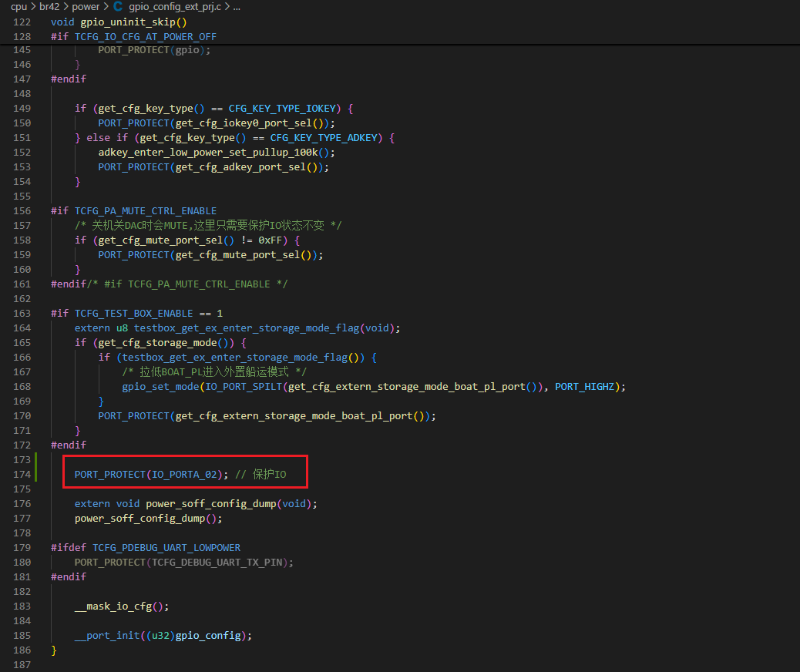Open the br42 breadcrumb folder

click(x=49, y=7)
